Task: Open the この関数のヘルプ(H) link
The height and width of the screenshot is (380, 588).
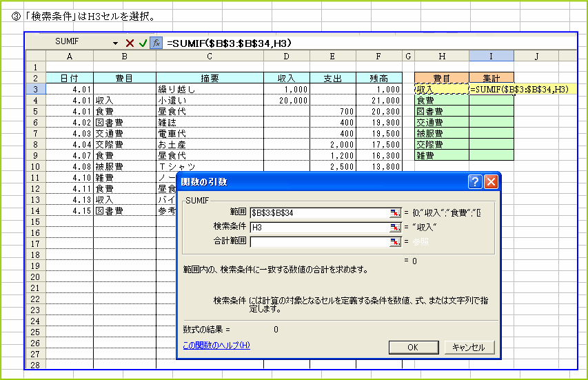Action: 216,346
